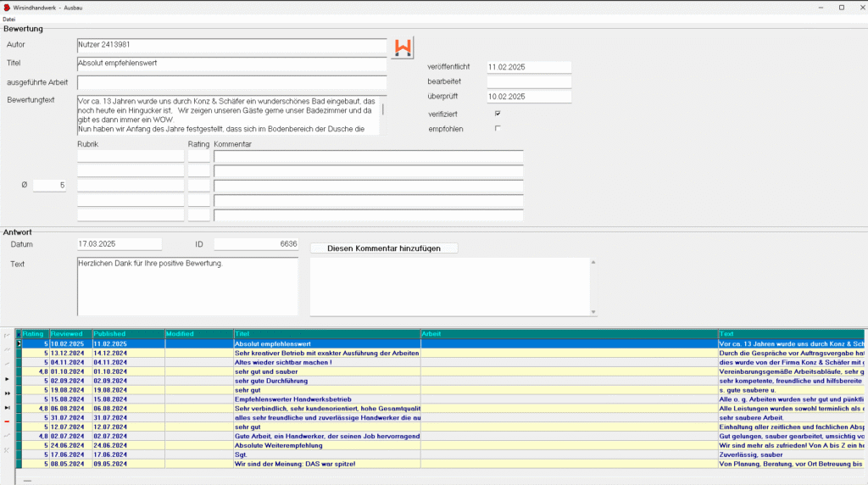Click the Modified column header
Viewport: 868px width, 485px height.
(x=199, y=334)
